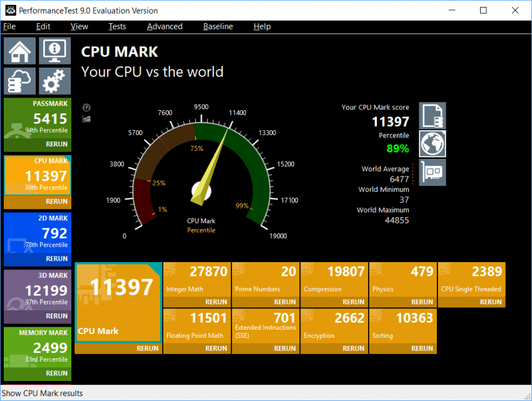Viewport: 532px width, 401px height.
Task: Open saved baseline document icon
Action: point(432,116)
